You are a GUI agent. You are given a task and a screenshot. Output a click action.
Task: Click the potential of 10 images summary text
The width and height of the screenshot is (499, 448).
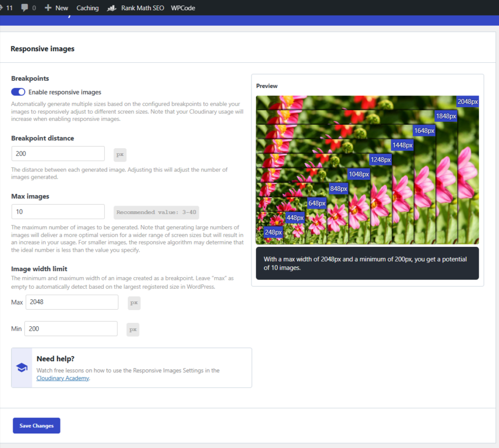(x=365, y=263)
